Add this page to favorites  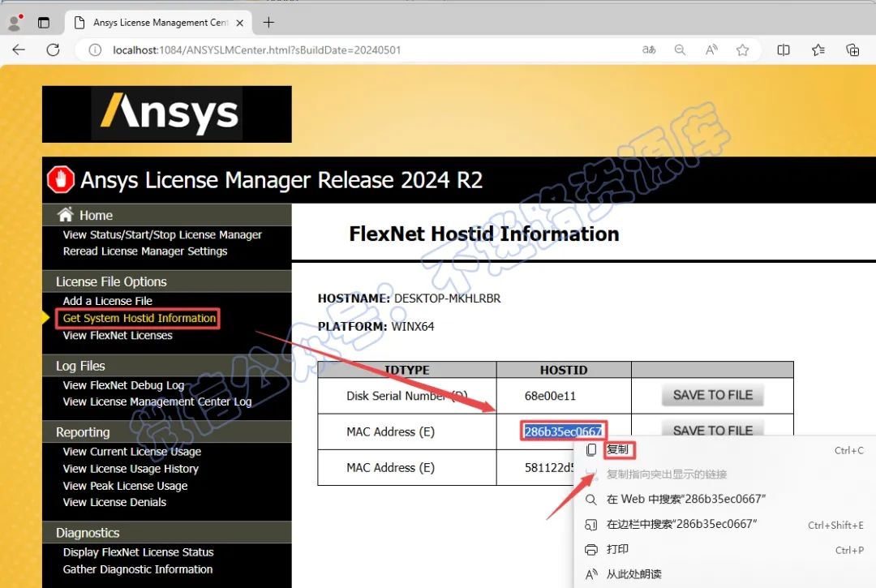pos(742,50)
